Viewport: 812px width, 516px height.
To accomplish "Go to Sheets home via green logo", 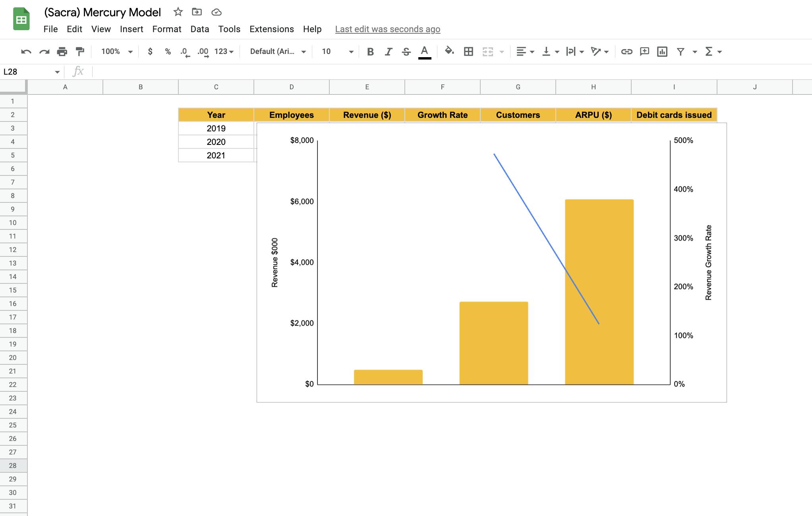I will (21, 19).
